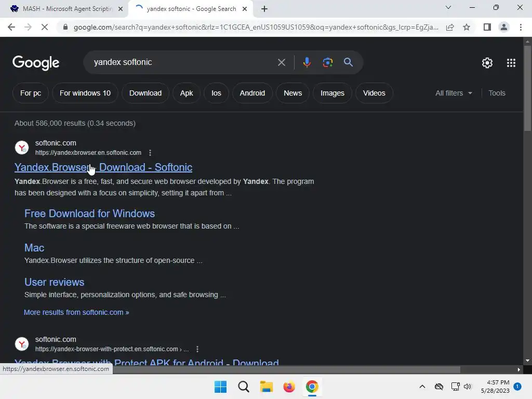Open the notification badge in tray

coord(517,387)
